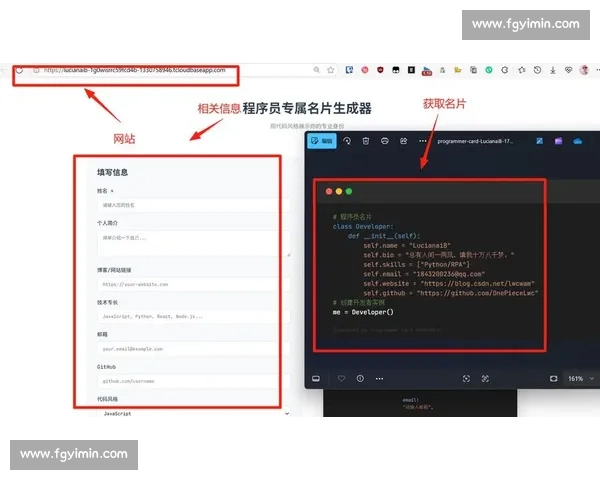This screenshot has height=480, width=600.
Task: Open the OneDrive cloud icon in Photos
Action: tap(577, 141)
